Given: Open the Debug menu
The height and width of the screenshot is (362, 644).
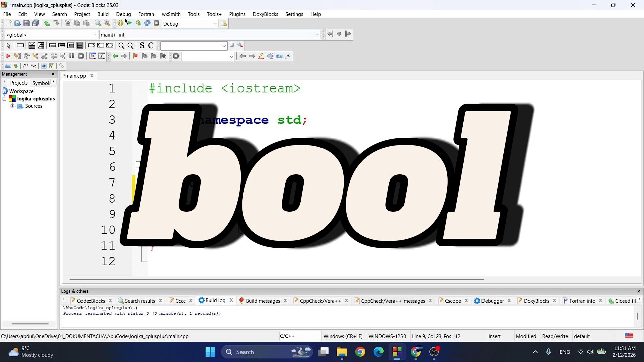Looking at the screenshot, I should coord(123,14).
